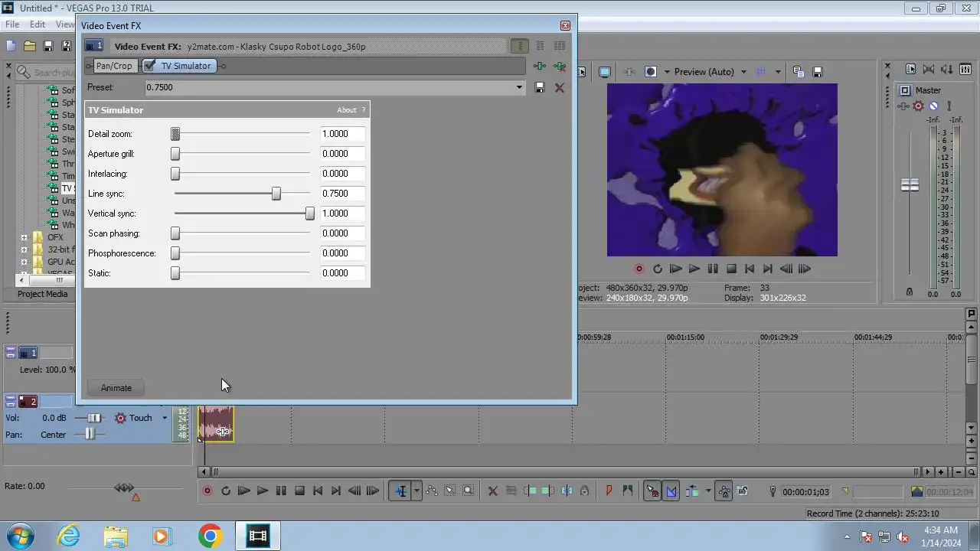Enable the TV Simulator effect checkbox
The width and height of the screenshot is (980, 551).
pyautogui.click(x=149, y=66)
